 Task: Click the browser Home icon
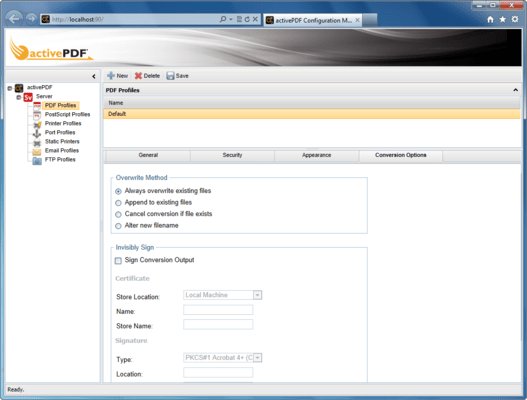490,19
